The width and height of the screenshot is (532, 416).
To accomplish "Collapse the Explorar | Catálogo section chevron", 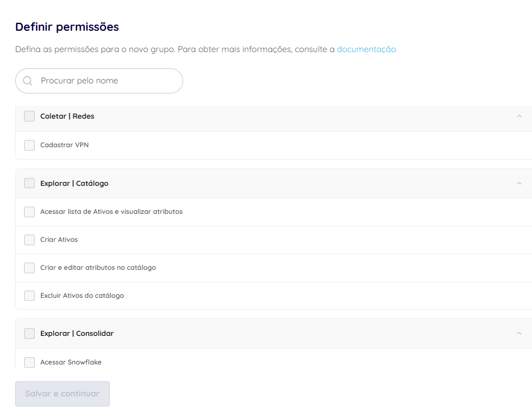I will point(519,183).
